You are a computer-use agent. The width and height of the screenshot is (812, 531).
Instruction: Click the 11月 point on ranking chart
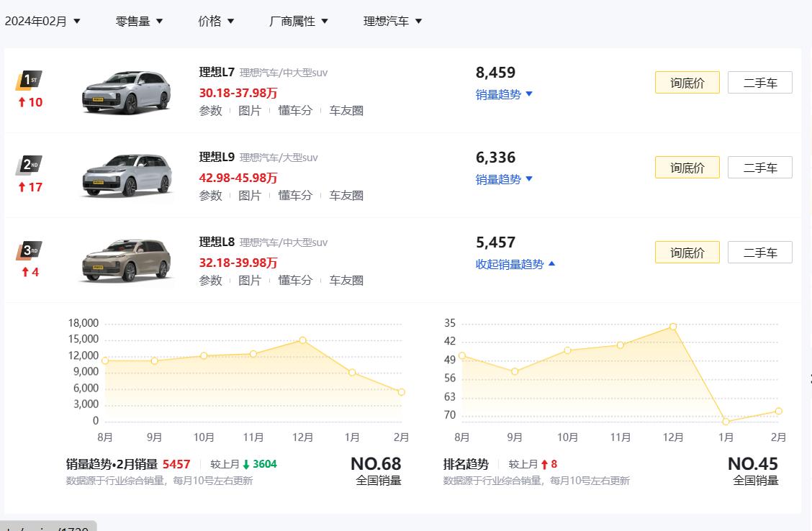click(621, 345)
